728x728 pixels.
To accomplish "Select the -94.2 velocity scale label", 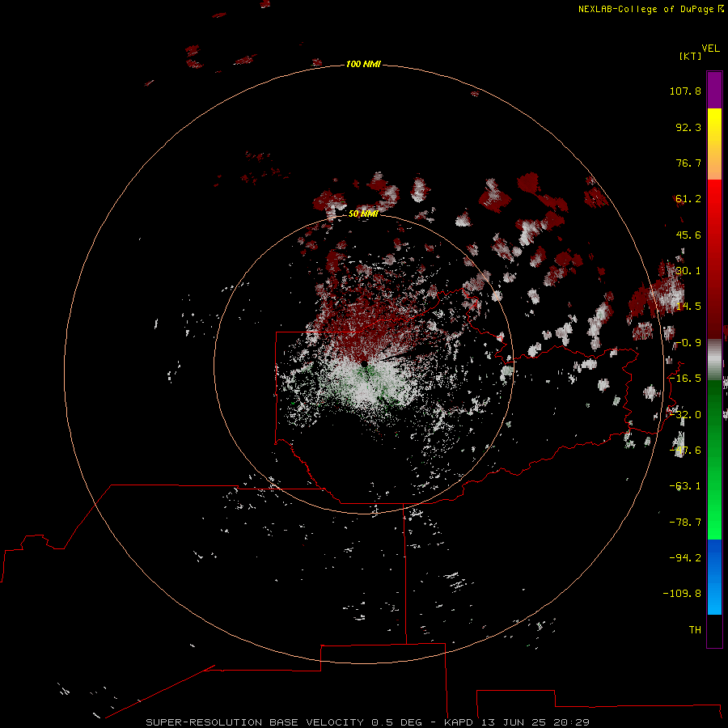I will [685, 557].
